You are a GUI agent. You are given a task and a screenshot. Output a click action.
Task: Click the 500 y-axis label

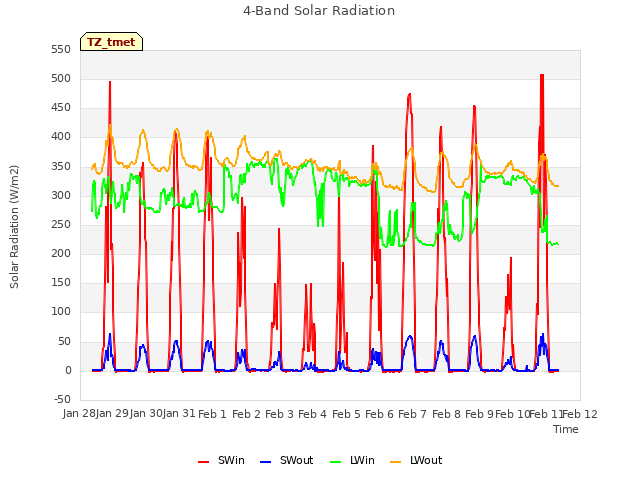tap(61, 78)
